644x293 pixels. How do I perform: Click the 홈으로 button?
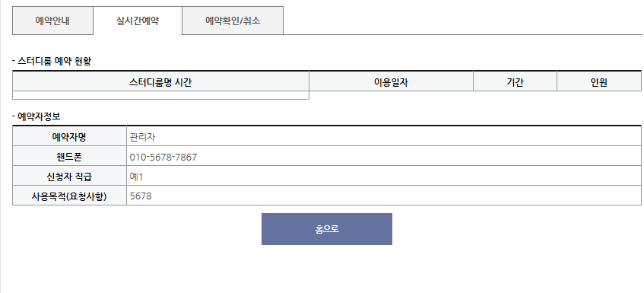coord(326,229)
